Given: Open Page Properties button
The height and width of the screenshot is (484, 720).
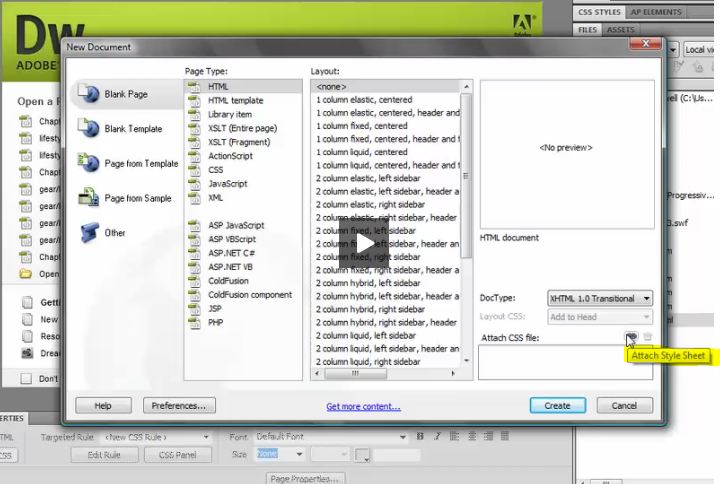Looking at the screenshot, I should click(305, 478).
